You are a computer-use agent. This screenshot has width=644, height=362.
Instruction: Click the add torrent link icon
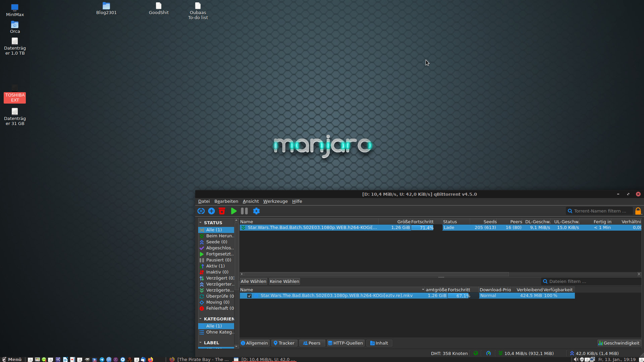(x=201, y=211)
